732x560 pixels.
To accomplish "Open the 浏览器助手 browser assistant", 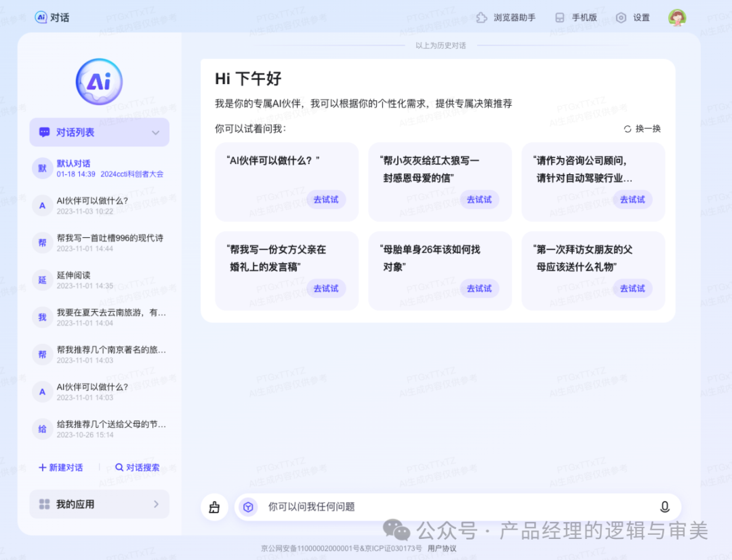I will [x=507, y=18].
